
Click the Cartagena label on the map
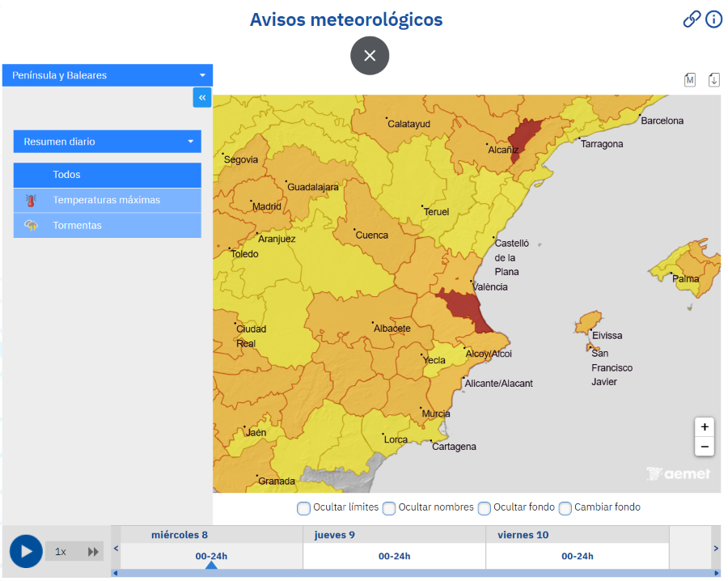[x=454, y=447]
